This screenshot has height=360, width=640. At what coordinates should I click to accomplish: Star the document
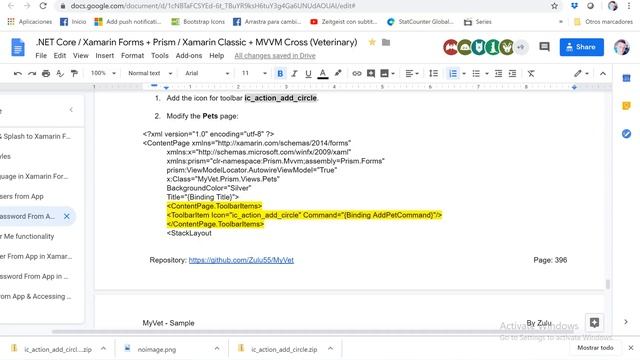[x=372, y=42]
